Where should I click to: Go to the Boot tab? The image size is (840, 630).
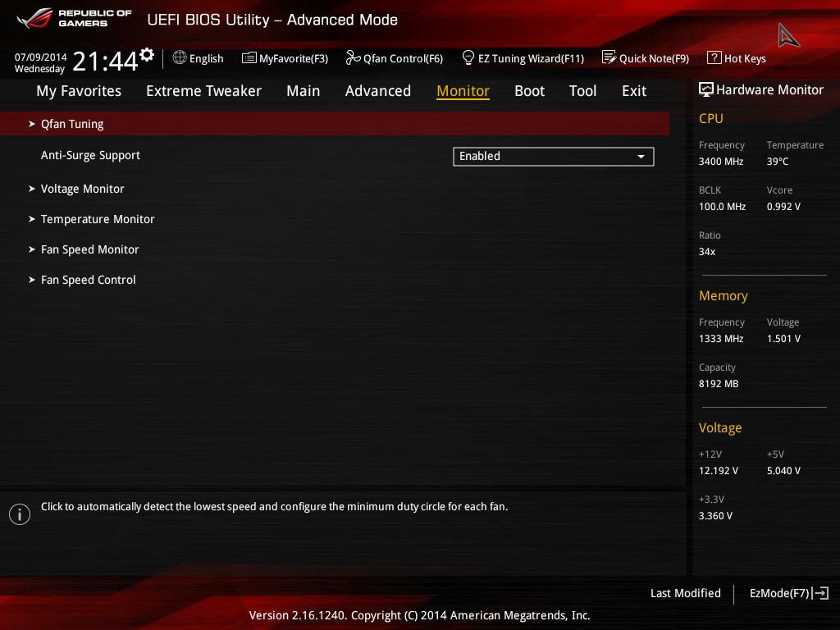[x=529, y=91]
